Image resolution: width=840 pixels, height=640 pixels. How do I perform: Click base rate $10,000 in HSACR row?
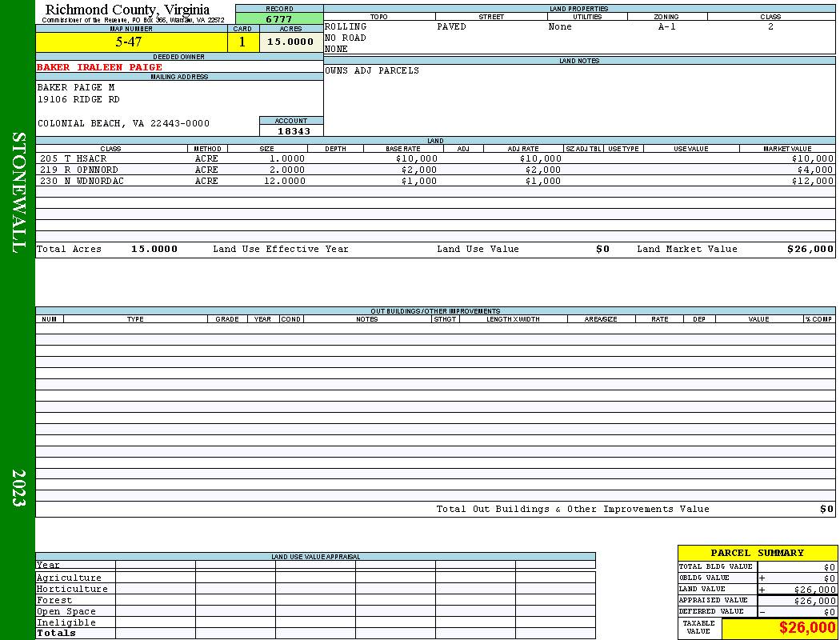(x=416, y=158)
